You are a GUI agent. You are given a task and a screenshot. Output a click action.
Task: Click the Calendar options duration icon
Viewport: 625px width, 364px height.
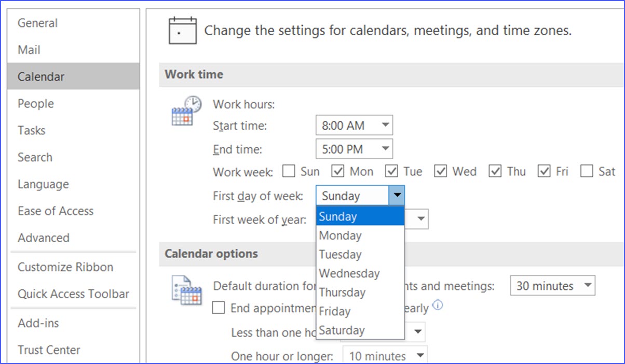tap(188, 291)
